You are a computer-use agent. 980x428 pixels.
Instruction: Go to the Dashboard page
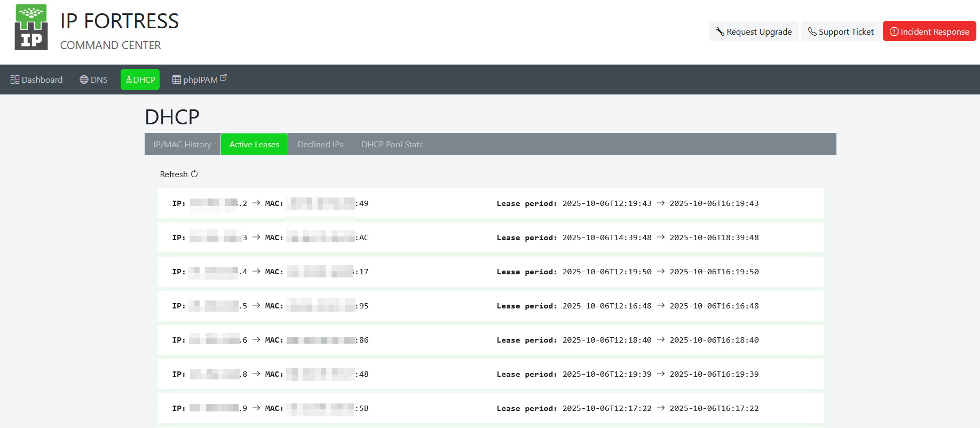coord(36,80)
